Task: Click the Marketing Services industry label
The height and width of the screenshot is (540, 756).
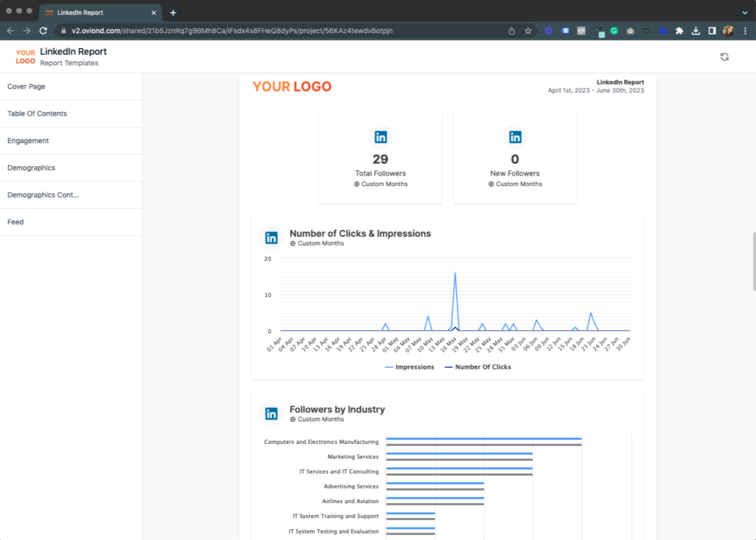Action: (353, 457)
